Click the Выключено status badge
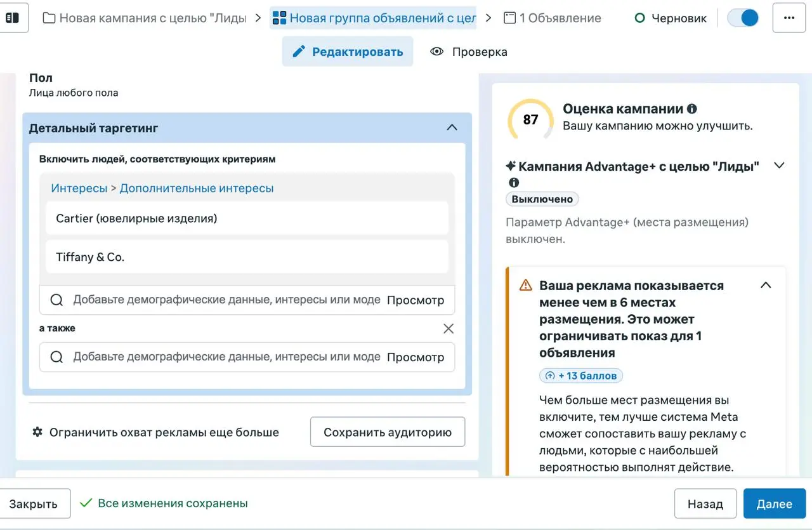 542,199
